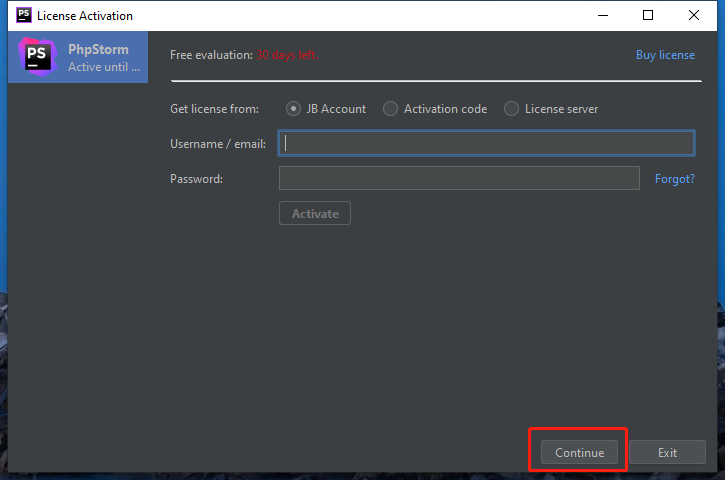This screenshot has width=725, height=480.
Task: Click the 'Active until ...' status text
Action: 104,67
